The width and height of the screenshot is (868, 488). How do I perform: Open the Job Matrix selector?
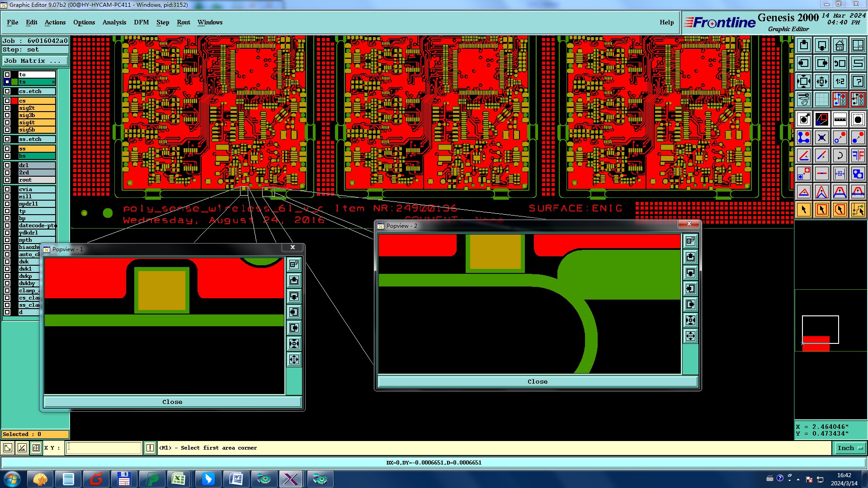tap(35, 61)
